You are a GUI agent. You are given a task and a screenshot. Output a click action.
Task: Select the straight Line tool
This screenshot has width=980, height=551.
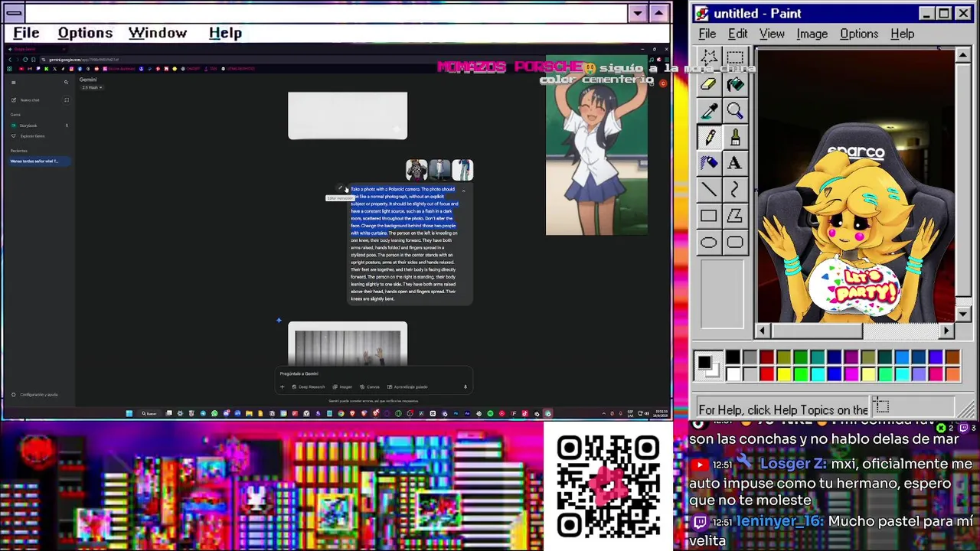pyautogui.click(x=709, y=190)
